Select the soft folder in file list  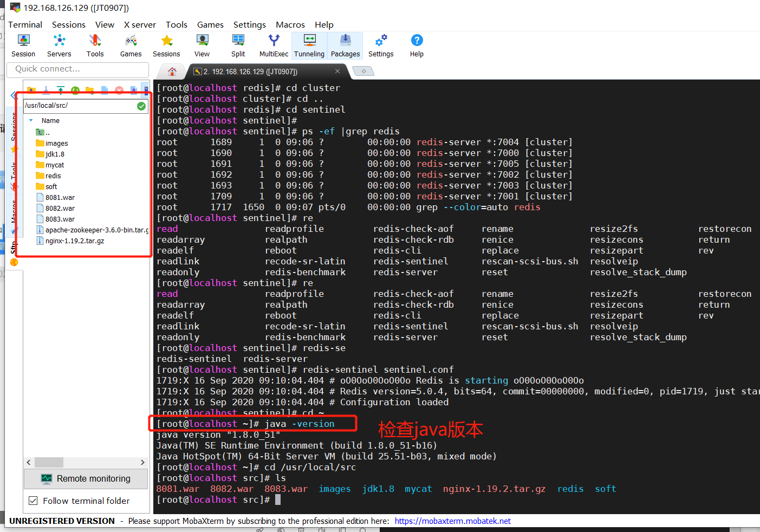click(47, 187)
